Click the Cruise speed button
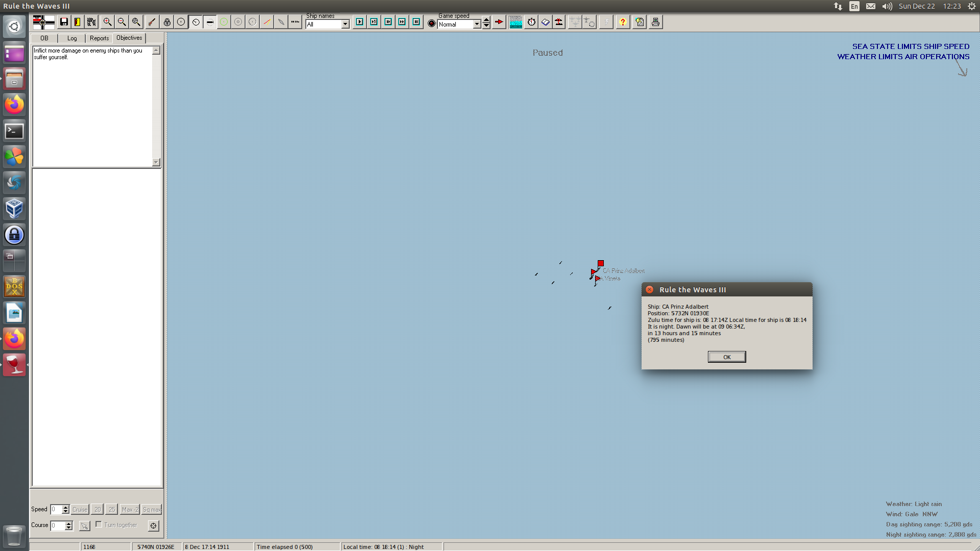The height and width of the screenshot is (551, 980). (80, 509)
